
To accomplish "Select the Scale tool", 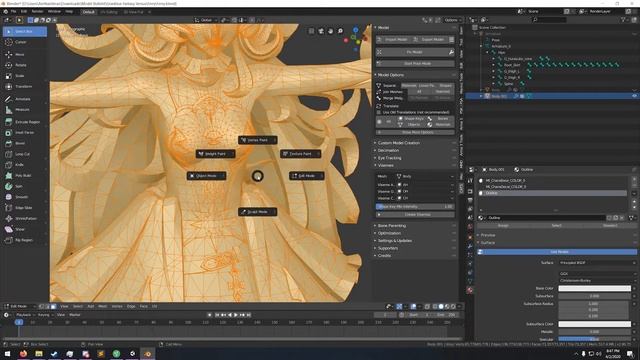I will click(24, 76).
